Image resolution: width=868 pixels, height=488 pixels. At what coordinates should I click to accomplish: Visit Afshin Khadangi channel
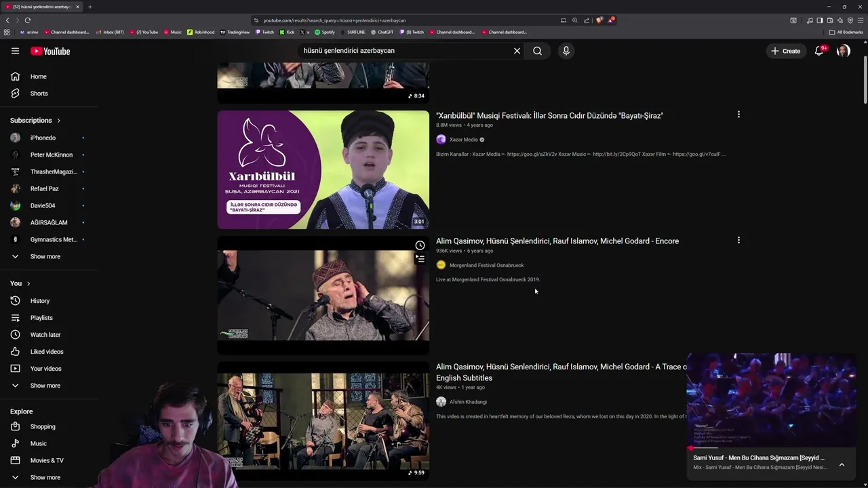coord(468,402)
